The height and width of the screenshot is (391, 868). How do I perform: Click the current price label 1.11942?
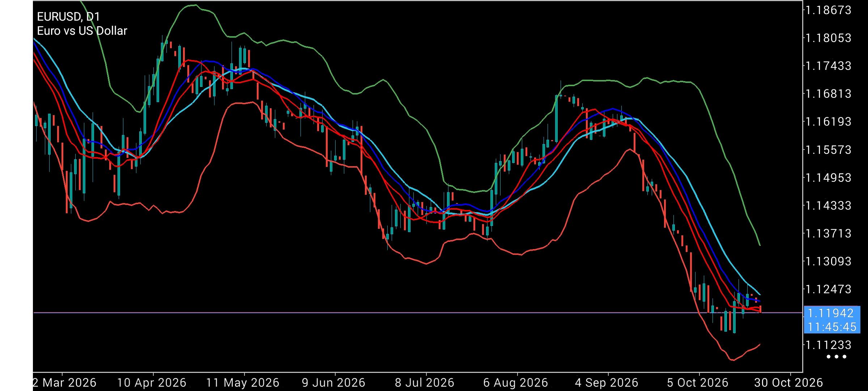pyautogui.click(x=830, y=313)
